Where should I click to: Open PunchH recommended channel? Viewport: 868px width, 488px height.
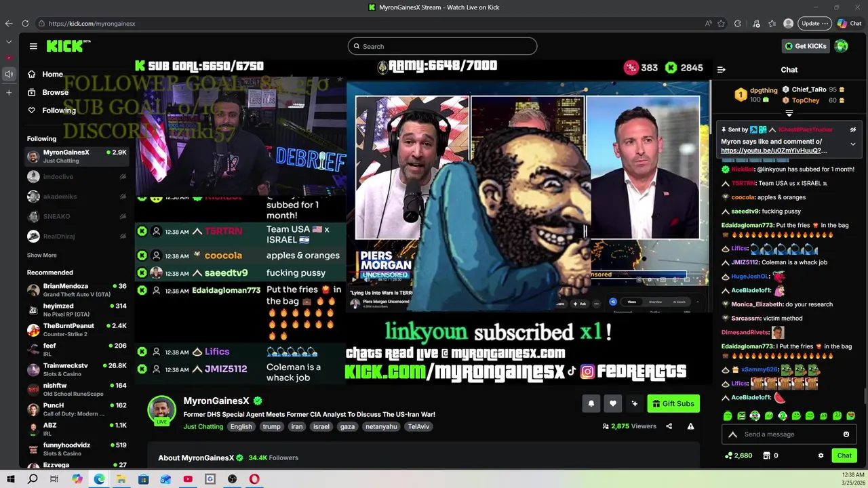click(77, 409)
